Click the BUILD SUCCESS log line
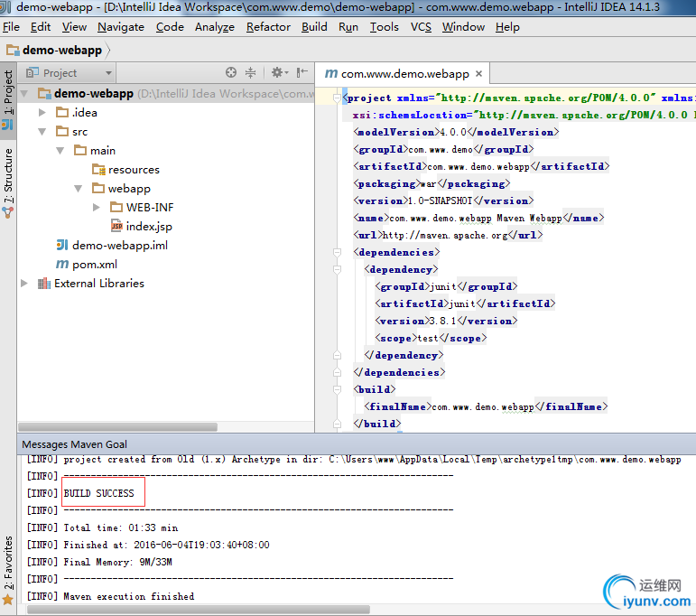Screen dimensions: 696x616 pyautogui.click(x=98, y=493)
